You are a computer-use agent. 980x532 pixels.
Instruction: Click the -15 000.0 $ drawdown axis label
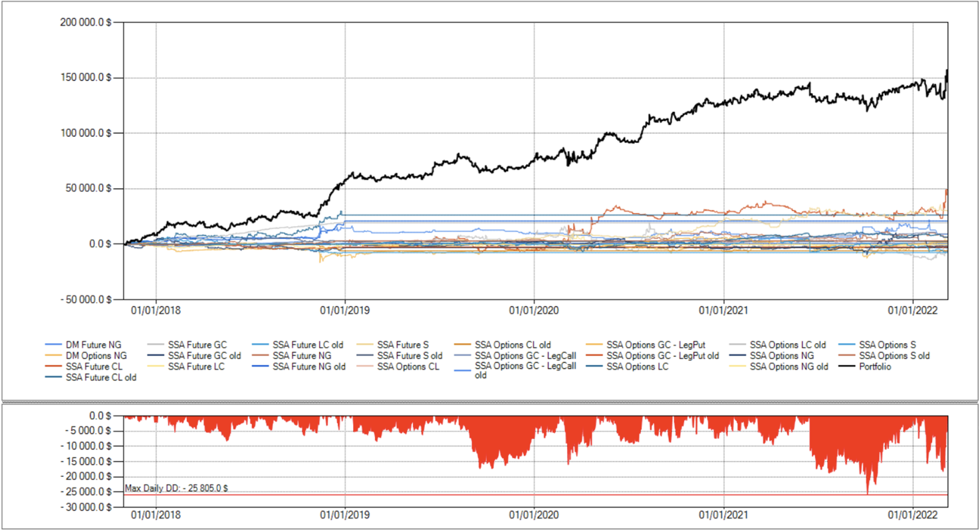coord(88,462)
